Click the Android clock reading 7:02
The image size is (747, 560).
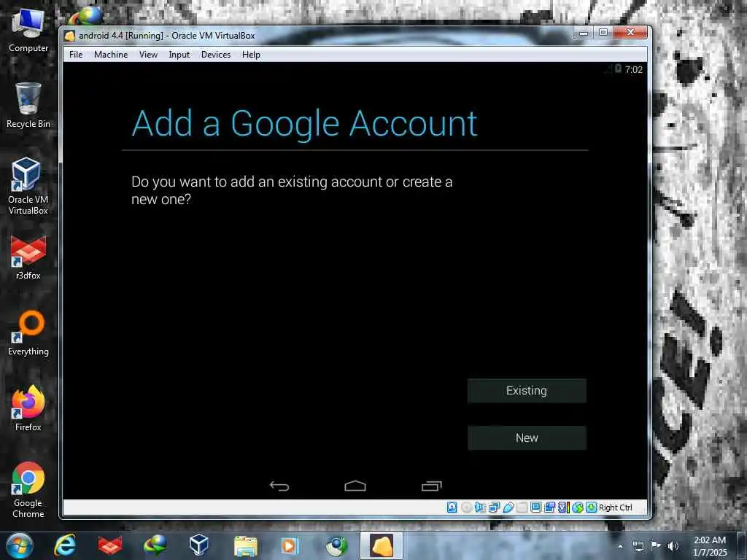coord(634,69)
